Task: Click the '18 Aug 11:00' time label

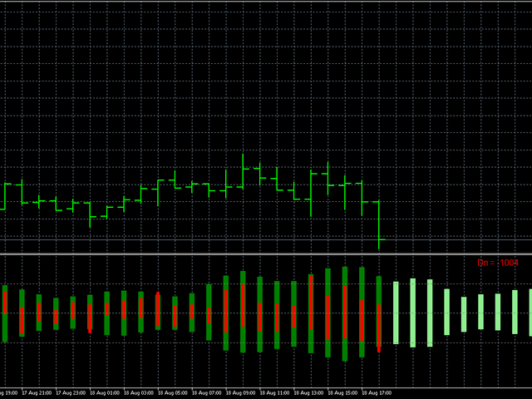Action: (274, 393)
